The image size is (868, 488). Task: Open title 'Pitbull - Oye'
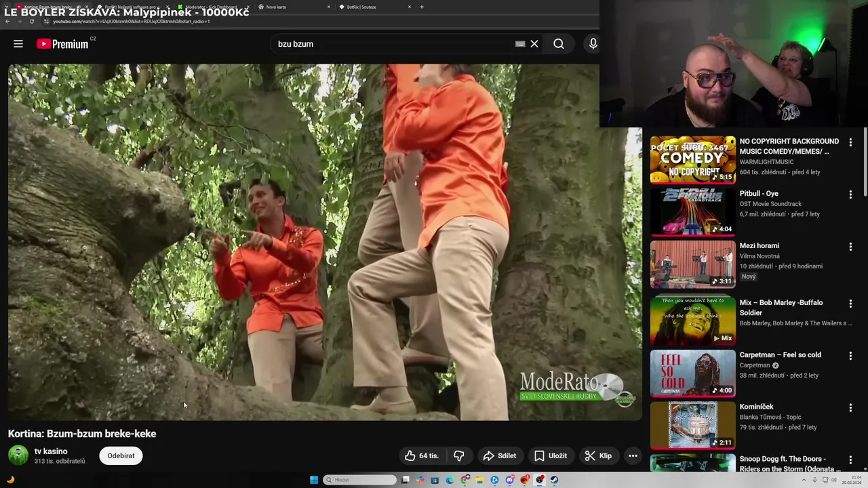[x=759, y=193]
